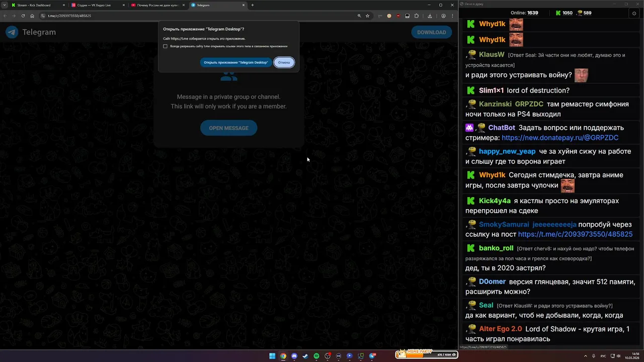Click username banko_roll in chat

pyautogui.click(x=496, y=248)
